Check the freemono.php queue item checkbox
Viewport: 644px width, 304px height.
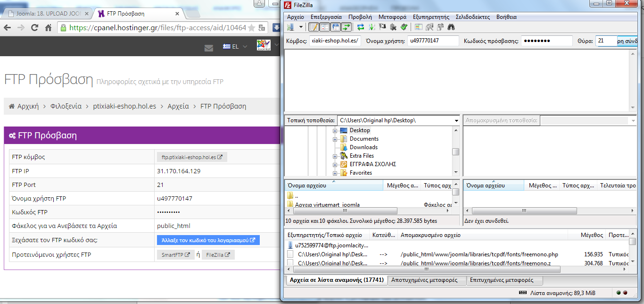click(290, 254)
